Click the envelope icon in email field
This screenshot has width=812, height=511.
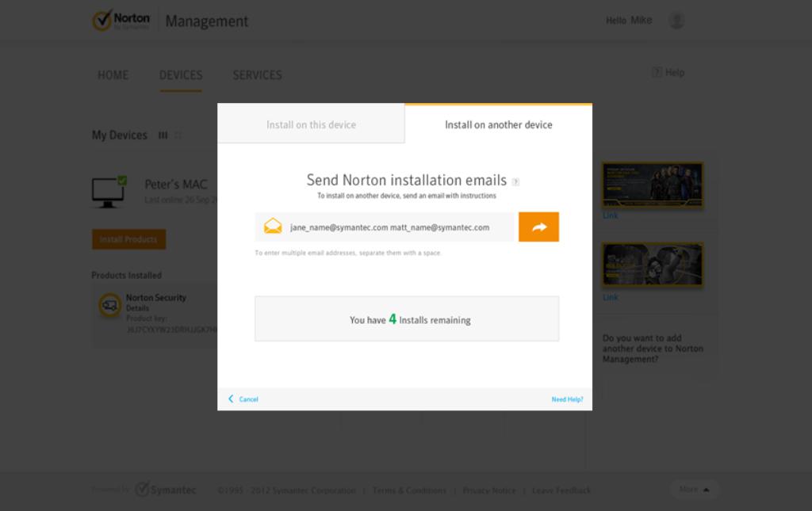tap(273, 227)
